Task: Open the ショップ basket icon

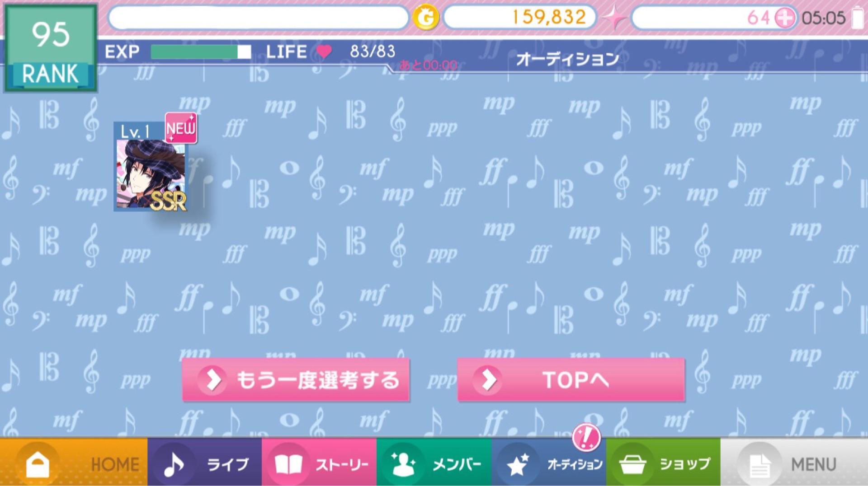Action: tap(632, 464)
